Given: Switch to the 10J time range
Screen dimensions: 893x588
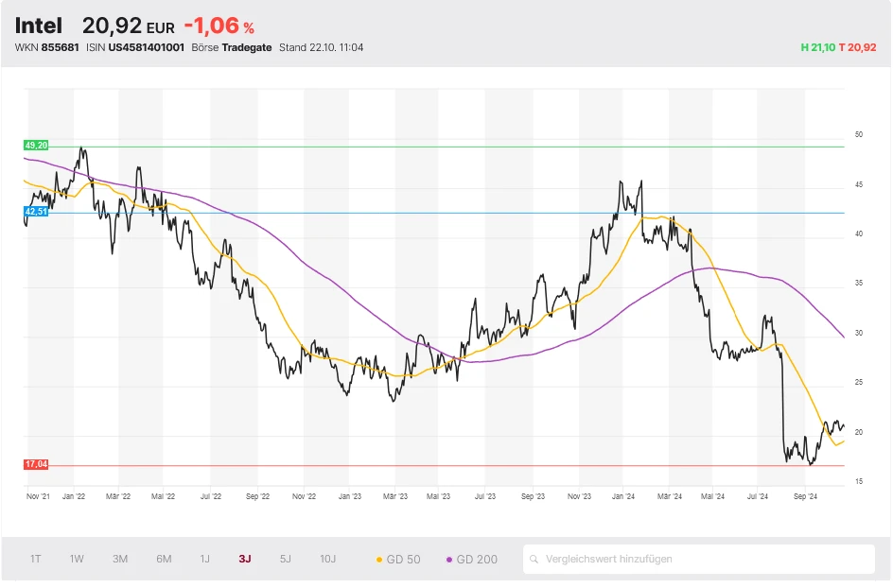Looking at the screenshot, I should 327,559.
